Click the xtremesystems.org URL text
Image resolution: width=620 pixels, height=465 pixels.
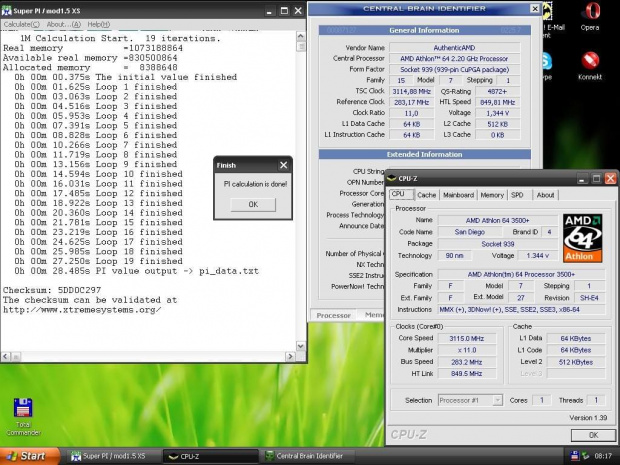tap(82, 310)
